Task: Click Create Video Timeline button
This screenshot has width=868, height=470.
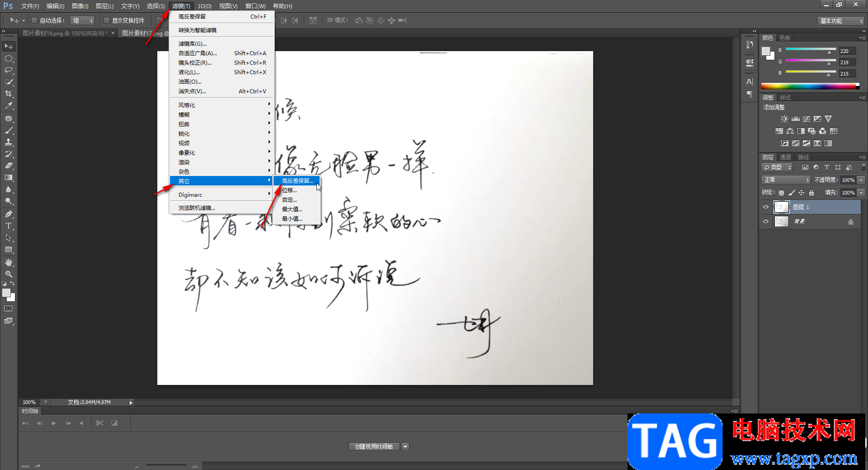Action: tap(374, 447)
